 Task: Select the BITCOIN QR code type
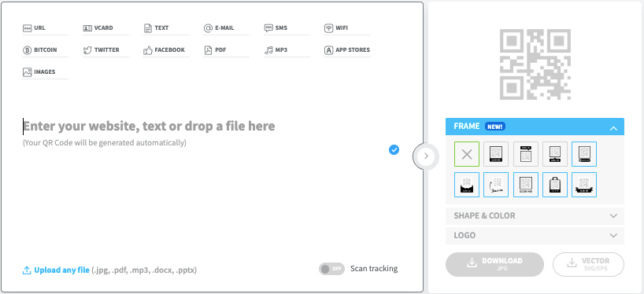45,50
